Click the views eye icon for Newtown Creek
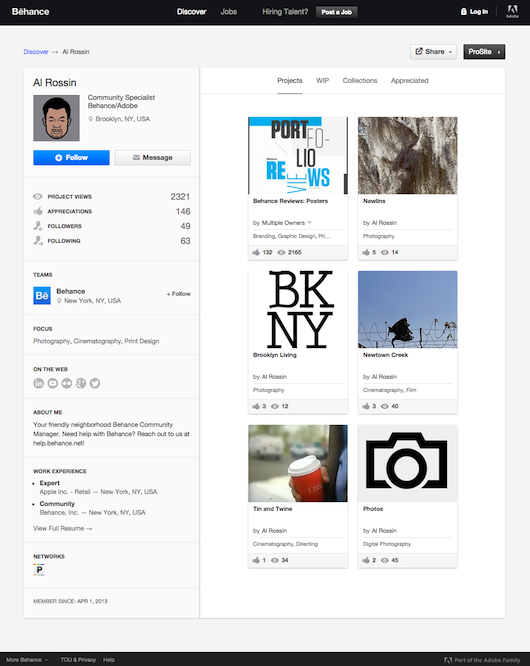Viewport: 530px width, 666px height. click(x=385, y=406)
